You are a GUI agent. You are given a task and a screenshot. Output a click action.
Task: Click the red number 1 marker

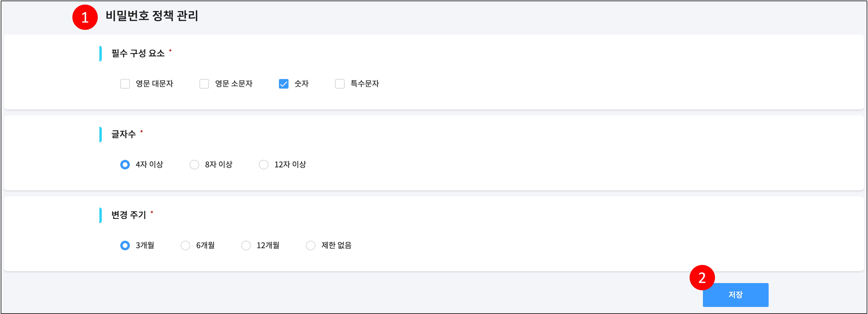[85, 17]
